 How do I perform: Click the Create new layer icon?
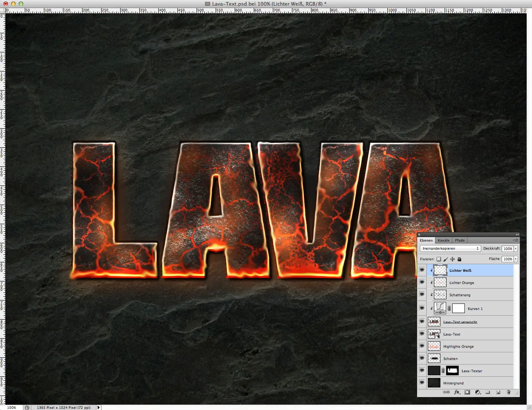coord(498,392)
